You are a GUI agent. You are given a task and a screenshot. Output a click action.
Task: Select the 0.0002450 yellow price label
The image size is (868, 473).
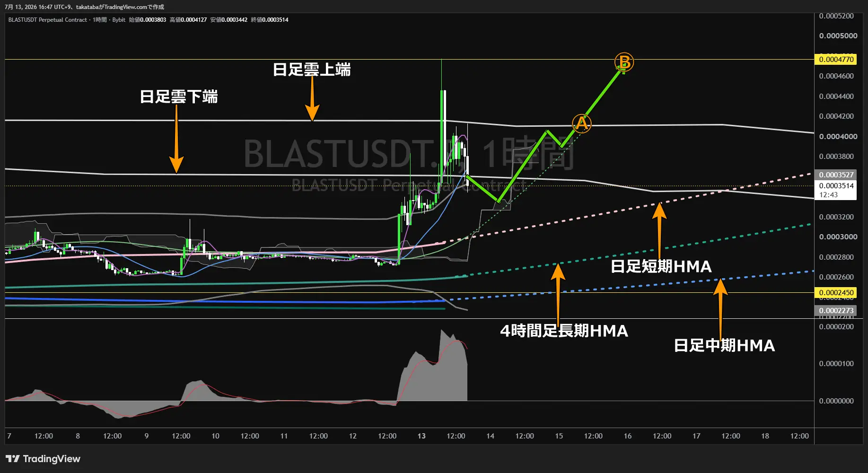click(x=836, y=292)
